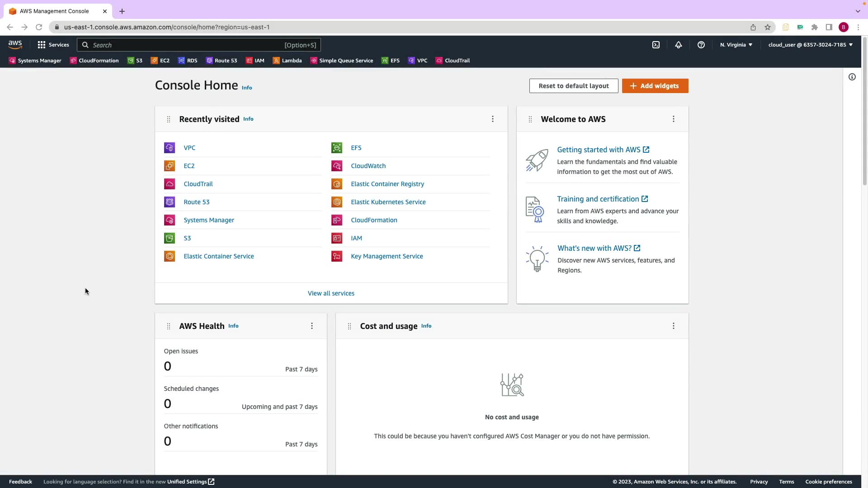Click the help question mark icon

(701, 45)
